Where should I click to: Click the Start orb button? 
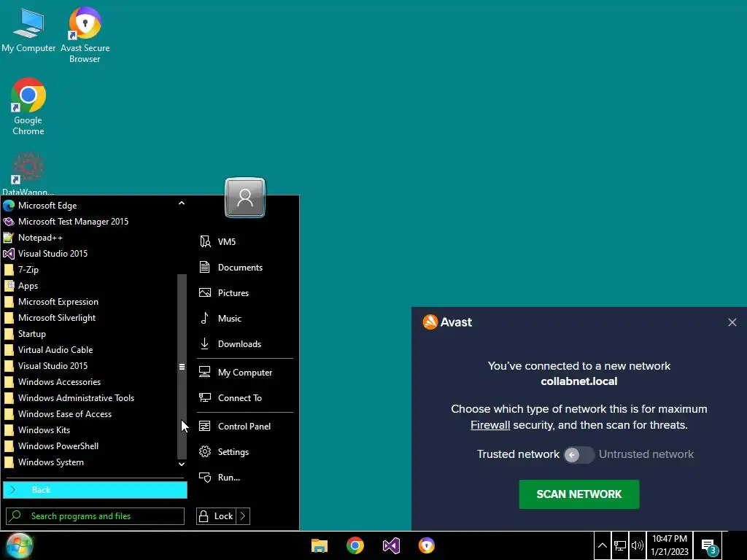coord(19,545)
